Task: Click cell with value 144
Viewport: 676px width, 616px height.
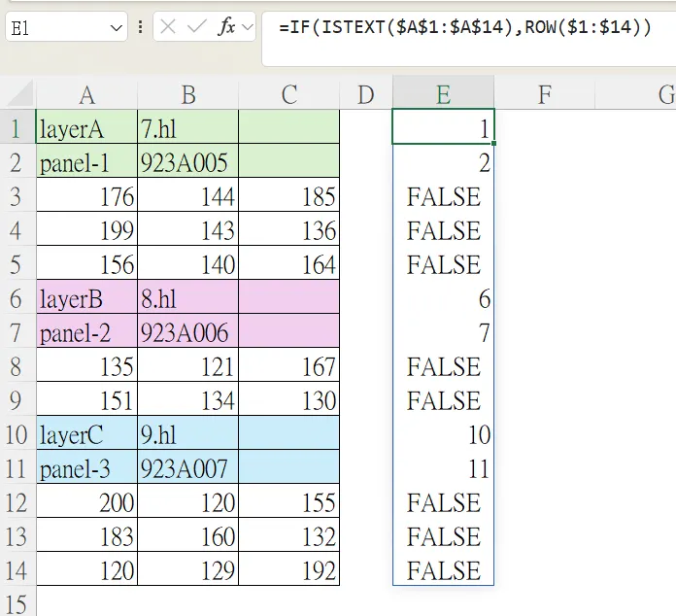Action: 188,195
